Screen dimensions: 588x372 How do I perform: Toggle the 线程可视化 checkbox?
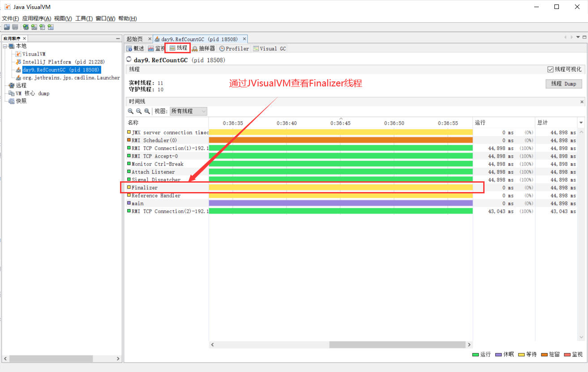coord(550,69)
